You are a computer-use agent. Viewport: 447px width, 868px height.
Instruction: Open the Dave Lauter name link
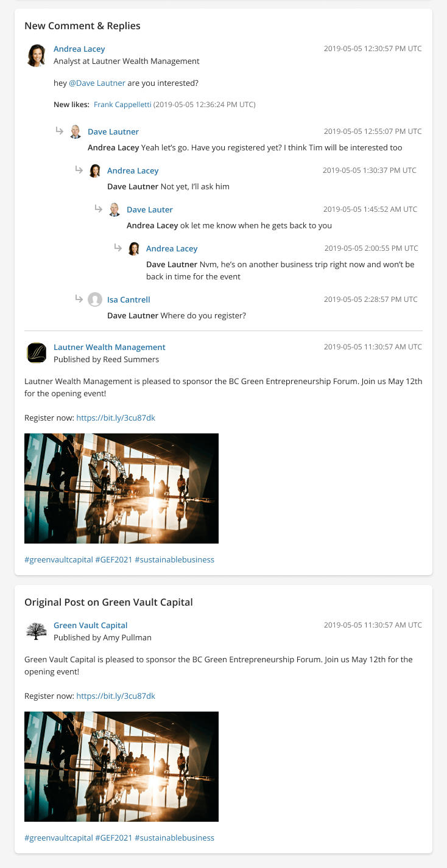click(x=150, y=209)
